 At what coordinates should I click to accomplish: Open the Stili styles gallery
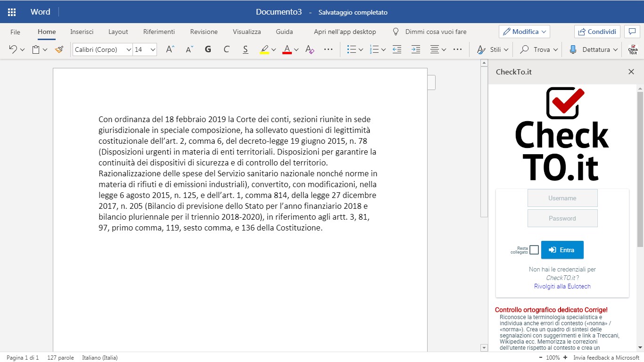pos(493,49)
